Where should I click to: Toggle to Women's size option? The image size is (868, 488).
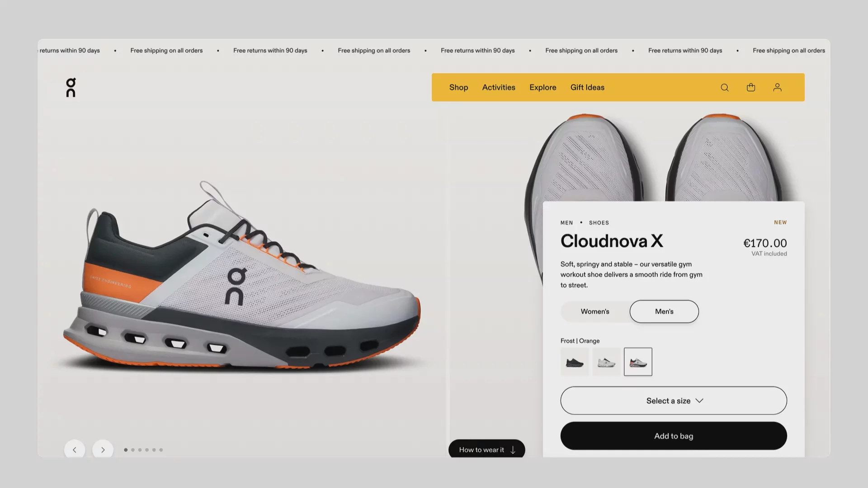click(594, 311)
